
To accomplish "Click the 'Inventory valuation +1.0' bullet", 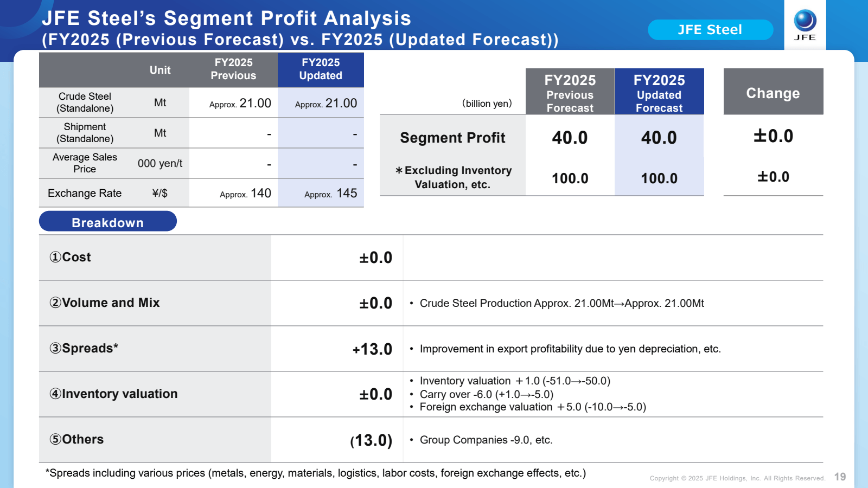I will 515,381.
